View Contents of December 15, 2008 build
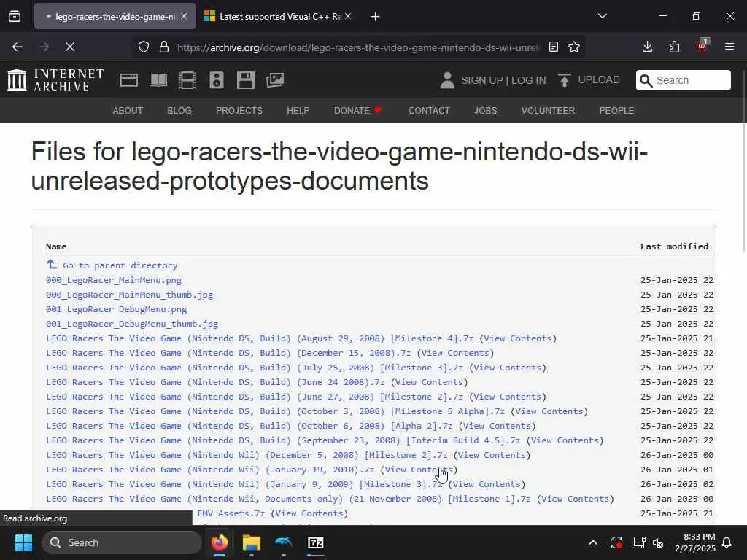 [x=455, y=353]
